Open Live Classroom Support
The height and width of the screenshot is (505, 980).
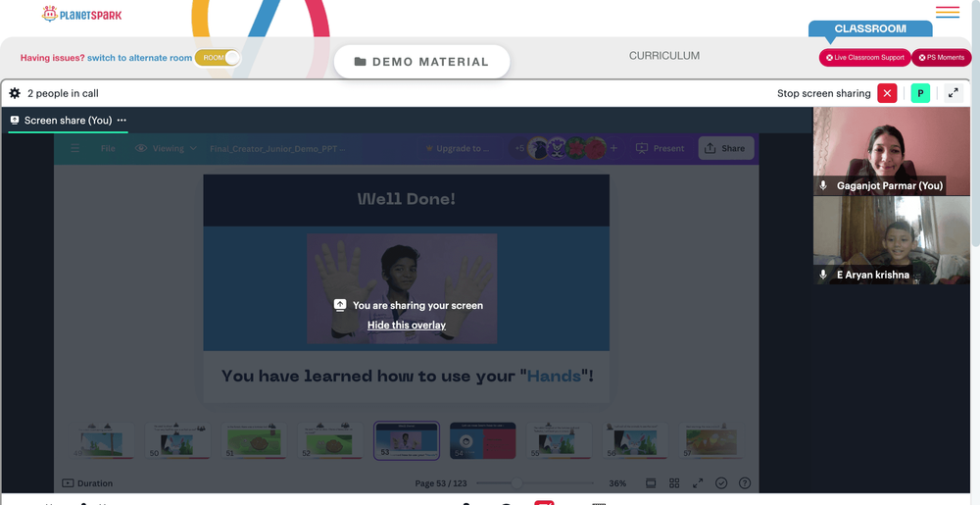(x=865, y=58)
